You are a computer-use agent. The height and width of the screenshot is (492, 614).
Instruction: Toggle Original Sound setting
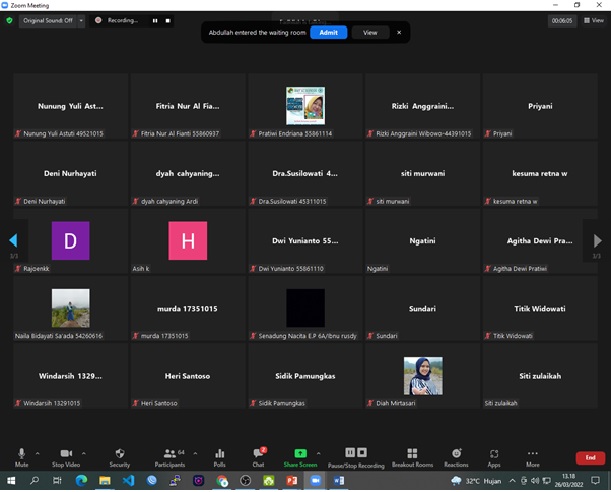[46, 20]
